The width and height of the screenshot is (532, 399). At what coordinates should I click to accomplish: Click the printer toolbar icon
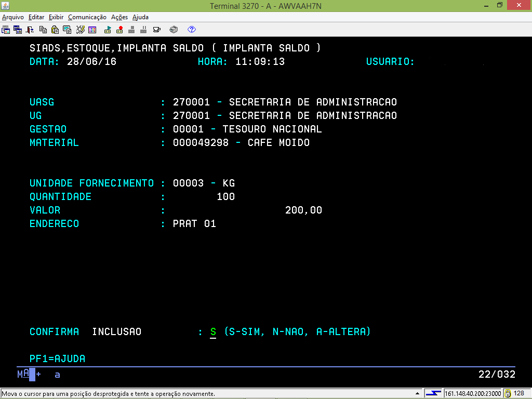(174, 30)
